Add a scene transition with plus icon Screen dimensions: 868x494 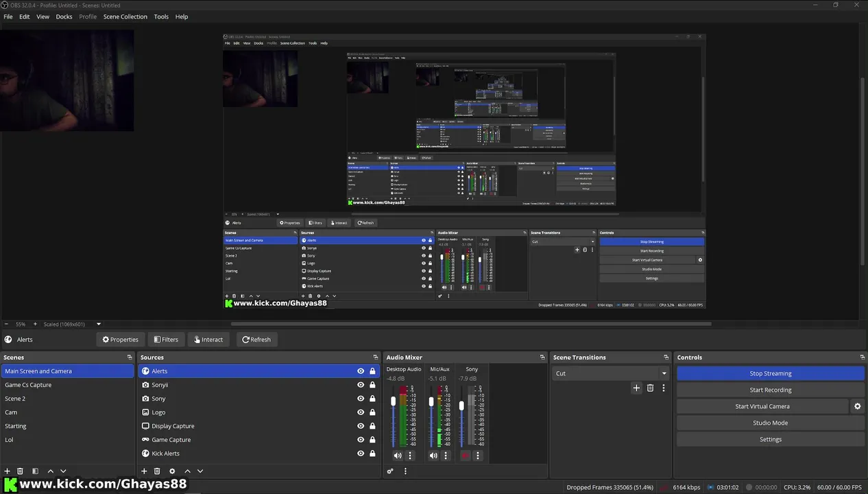coord(636,388)
